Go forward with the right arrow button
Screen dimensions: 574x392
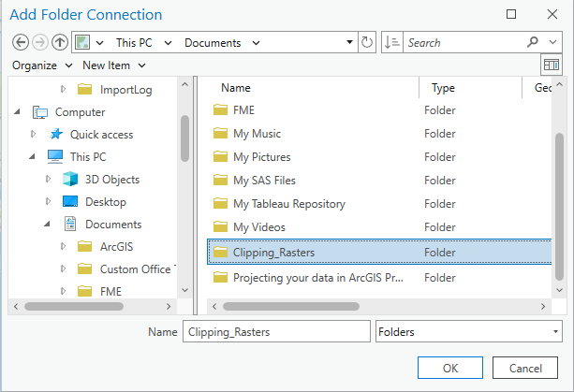tap(40, 42)
